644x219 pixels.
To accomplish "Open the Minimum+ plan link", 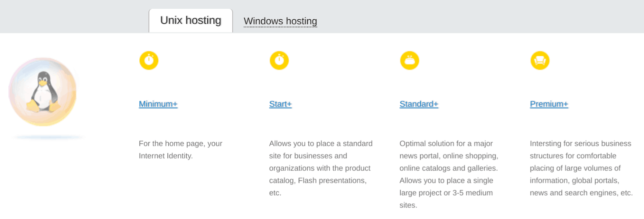I will (x=158, y=104).
